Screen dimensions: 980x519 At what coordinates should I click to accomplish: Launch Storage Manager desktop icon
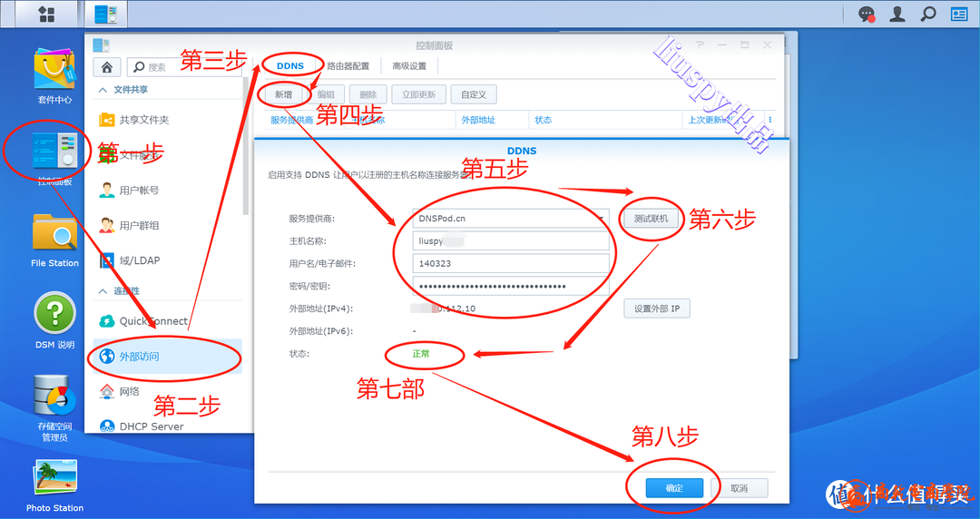(54, 408)
